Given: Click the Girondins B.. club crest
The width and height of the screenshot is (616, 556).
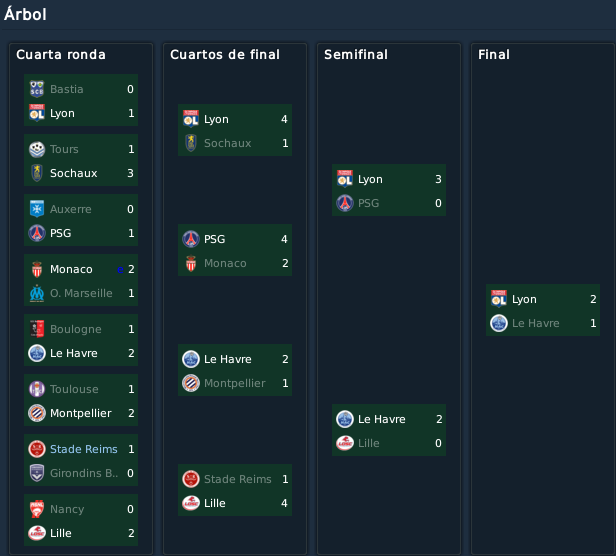Looking at the screenshot, I should pos(37,473).
